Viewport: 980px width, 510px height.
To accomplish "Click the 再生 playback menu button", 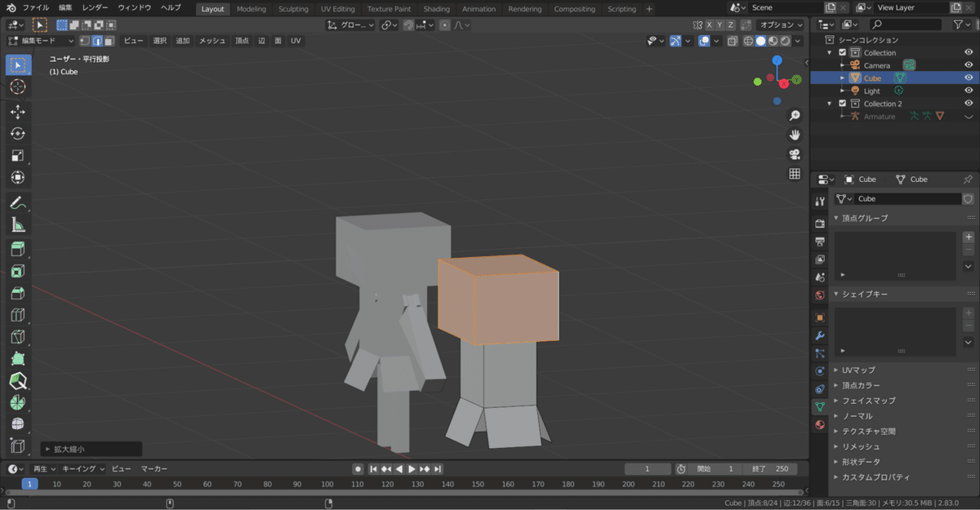I will [43, 469].
